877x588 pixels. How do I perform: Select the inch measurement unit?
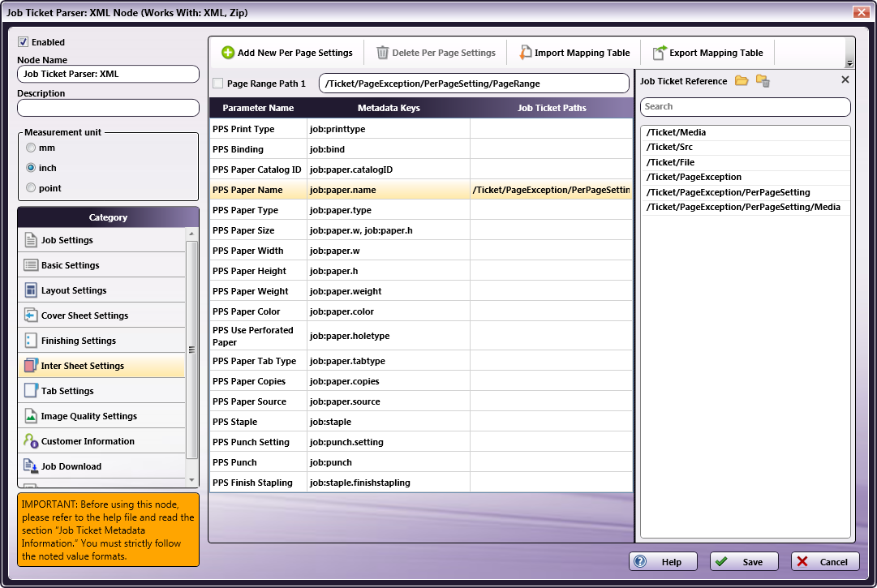[x=31, y=168]
